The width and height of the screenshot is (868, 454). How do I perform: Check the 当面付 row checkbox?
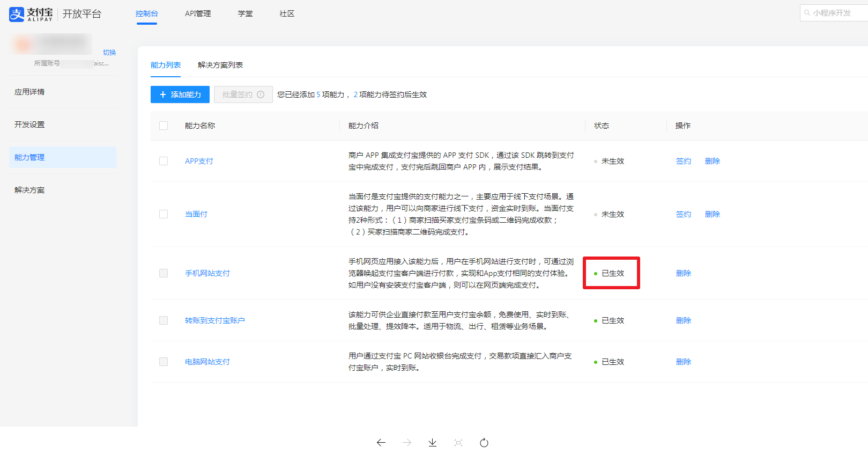tap(164, 214)
